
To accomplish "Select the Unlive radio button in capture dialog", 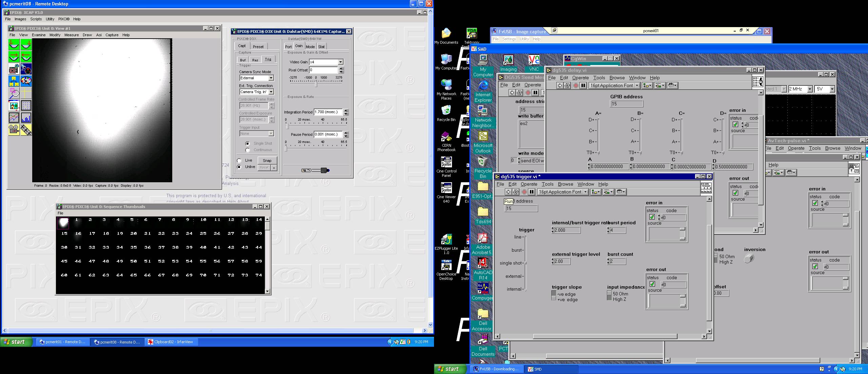I will coord(239,167).
